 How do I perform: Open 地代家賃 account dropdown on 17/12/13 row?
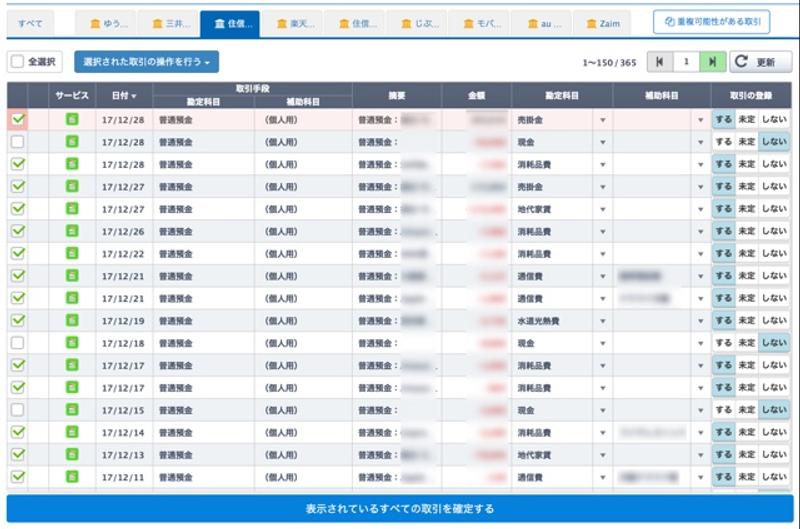[x=603, y=455]
